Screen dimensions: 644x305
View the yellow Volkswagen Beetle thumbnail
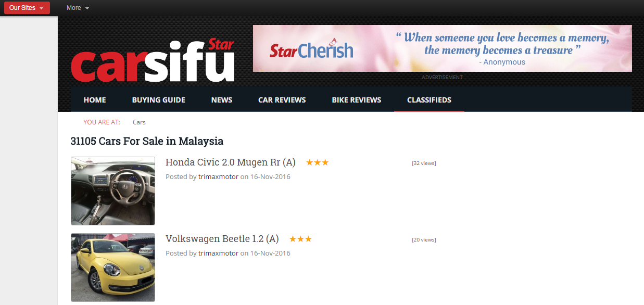coord(113,268)
